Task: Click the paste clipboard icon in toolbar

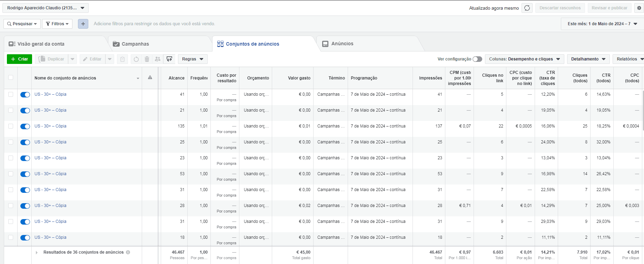Action: (x=122, y=59)
